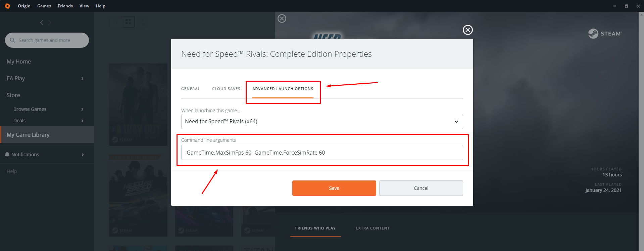Click the Steam logo icon

(593, 34)
